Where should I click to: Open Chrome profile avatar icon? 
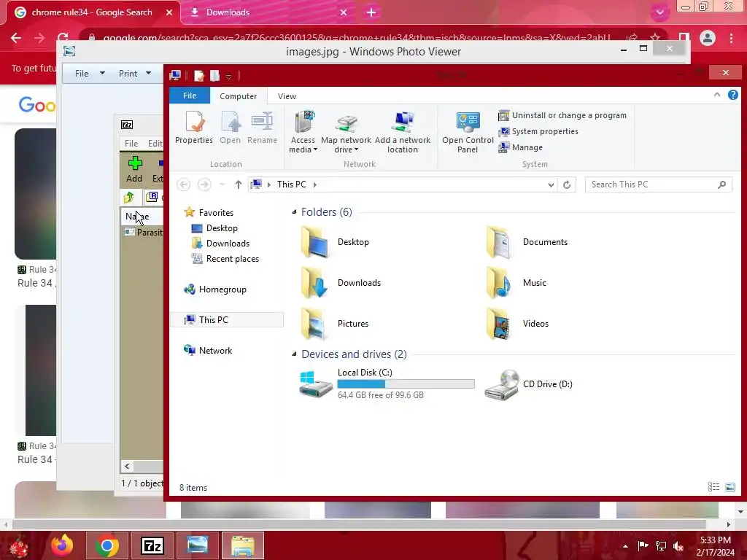click(x=708, y=38)
